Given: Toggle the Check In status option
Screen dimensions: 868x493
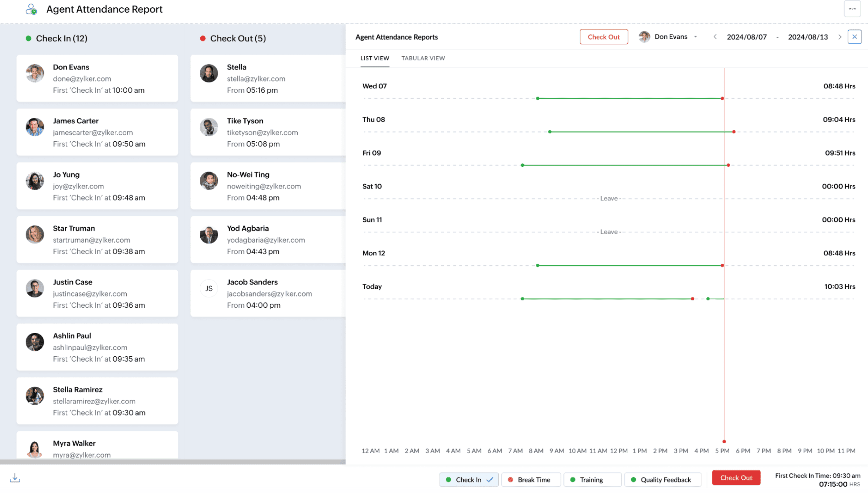Looking at the screenshot, I should 469,480.
